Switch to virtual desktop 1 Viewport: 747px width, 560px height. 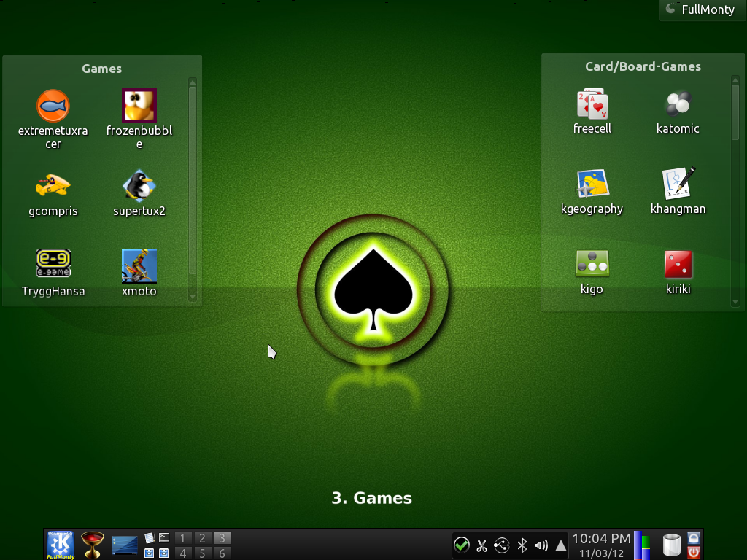coord(182,538)
